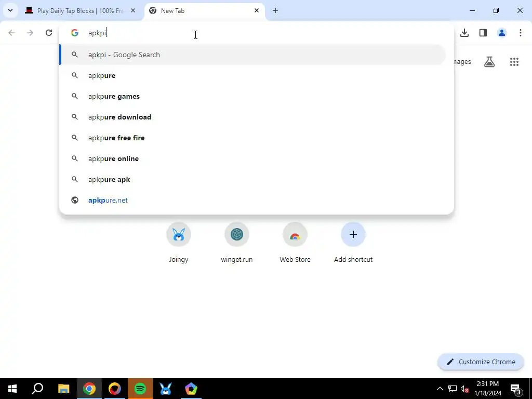Switch to the Play Daily Tap Blocks tab

point(81,10)
